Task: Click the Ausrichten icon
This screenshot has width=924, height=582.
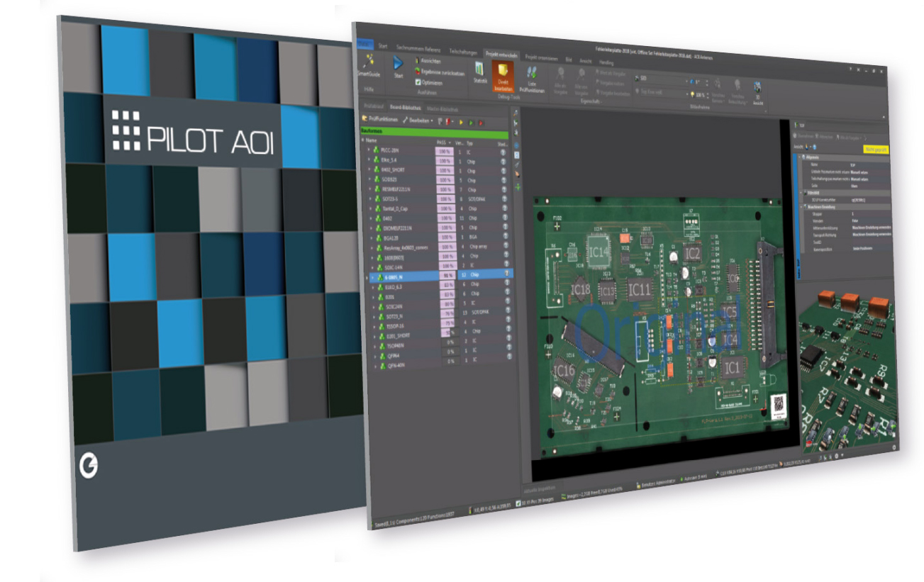Action: [417, 62]
